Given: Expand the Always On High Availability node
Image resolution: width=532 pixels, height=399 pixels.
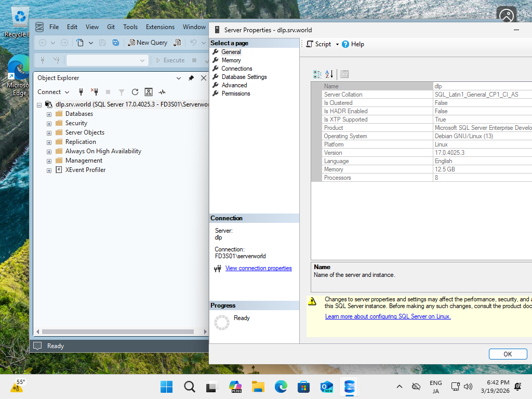Looking at the screenshot, I should (x=49, y=152).
